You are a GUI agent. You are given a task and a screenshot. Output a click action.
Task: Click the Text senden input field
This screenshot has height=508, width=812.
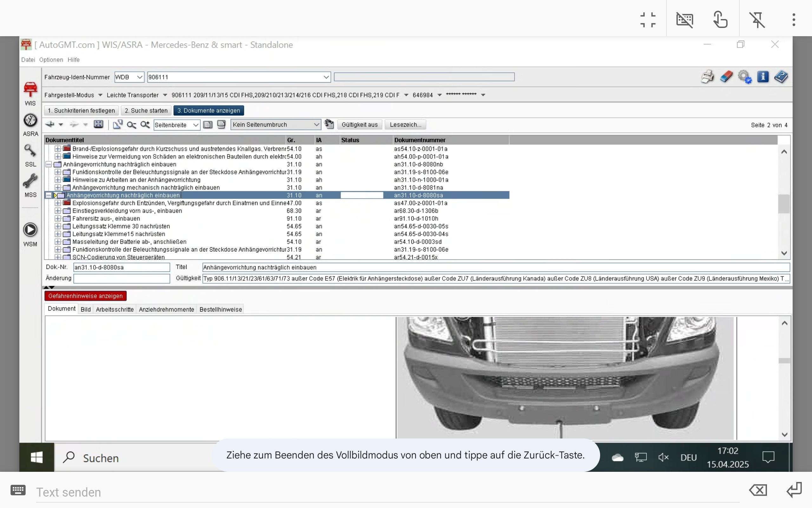click(x=388, y=492)
